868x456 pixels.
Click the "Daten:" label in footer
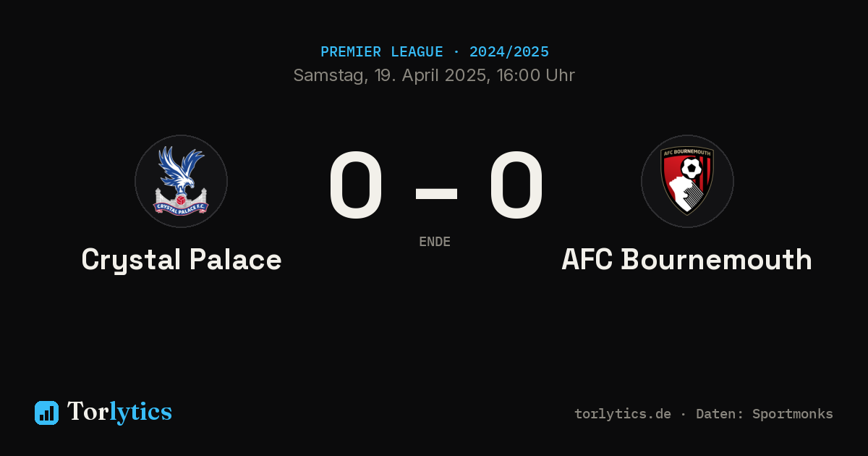point(720,414)
